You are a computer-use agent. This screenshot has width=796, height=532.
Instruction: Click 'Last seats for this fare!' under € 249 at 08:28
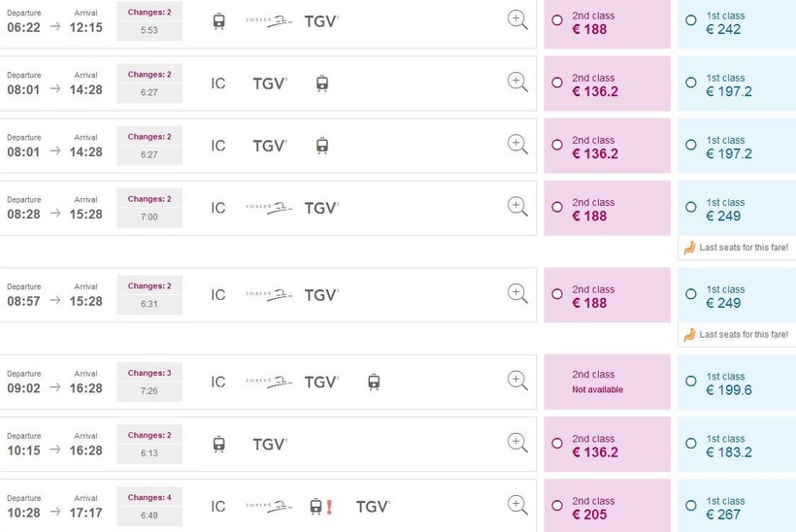(736, 248)
